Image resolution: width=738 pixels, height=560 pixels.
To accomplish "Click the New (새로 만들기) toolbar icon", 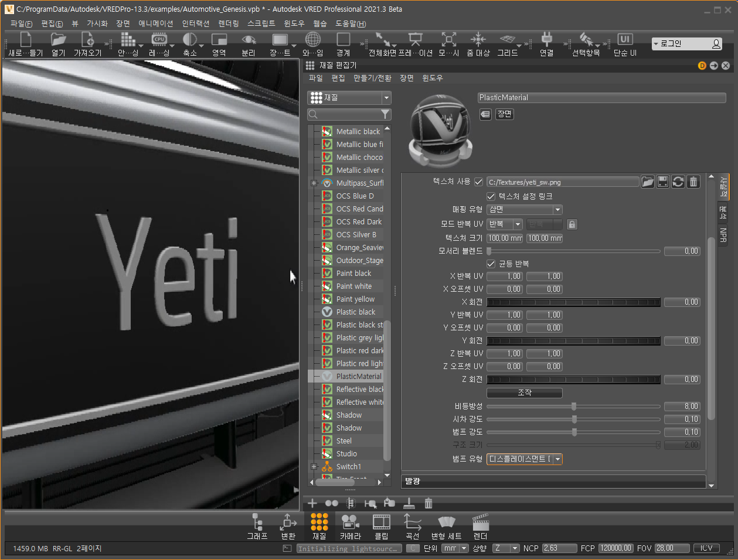I will point(26,40).
